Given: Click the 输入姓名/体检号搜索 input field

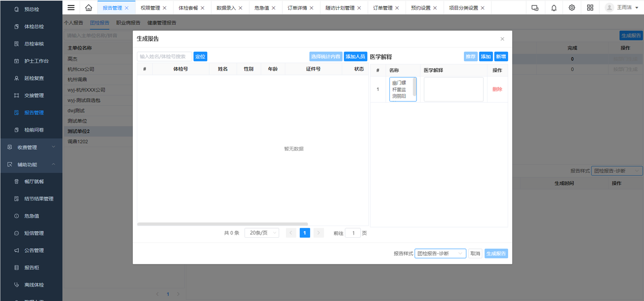Looking at the screenshot, I should click(165, 57).
